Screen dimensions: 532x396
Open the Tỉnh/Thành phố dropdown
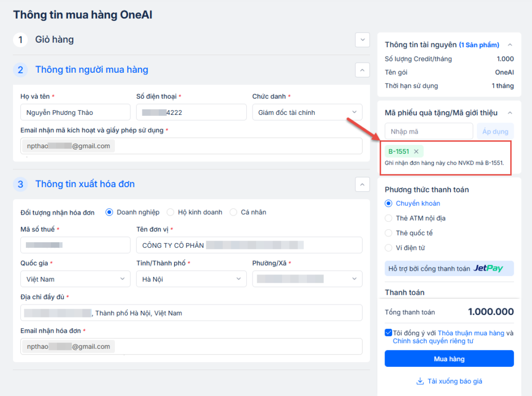tap(191, 279)
